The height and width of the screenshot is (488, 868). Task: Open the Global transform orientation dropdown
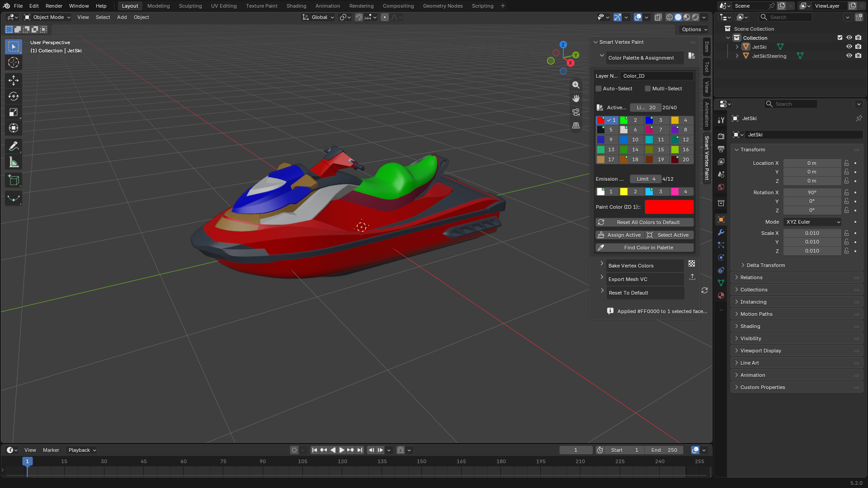[x=318, y=17]
